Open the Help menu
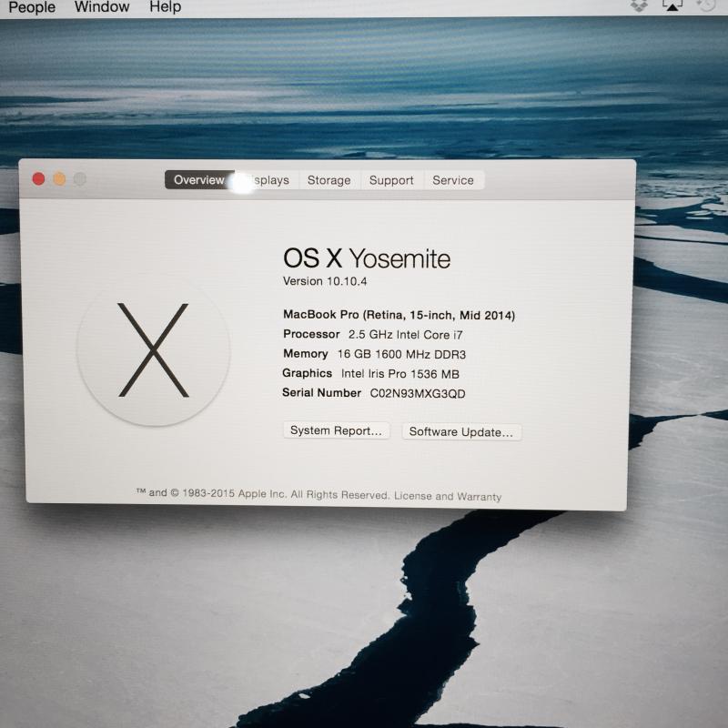This screenshot has width=728, height=728. point(165,6)
